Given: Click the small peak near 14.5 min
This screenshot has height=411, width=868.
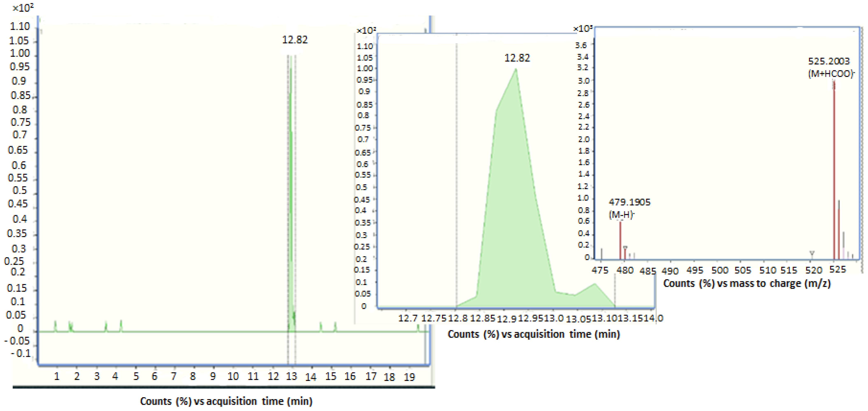Looking at the screenshot, I should pos(321,326).
